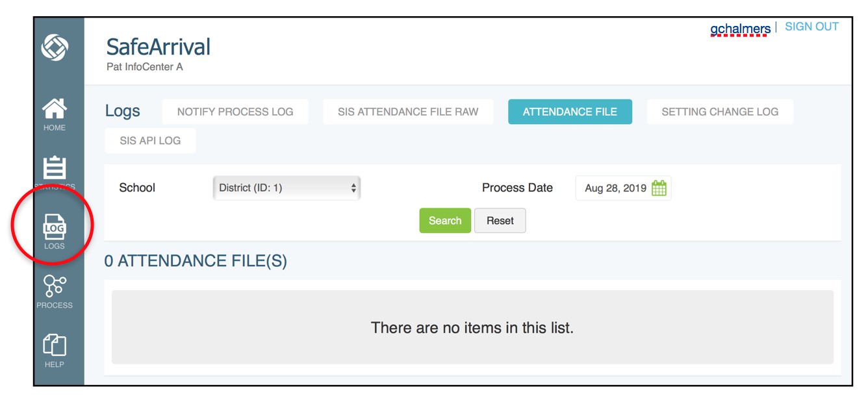Viewport: 868px width, 400px height.
Task: Click the Aug 28, 2019 date field
Action: coord(615,188)
